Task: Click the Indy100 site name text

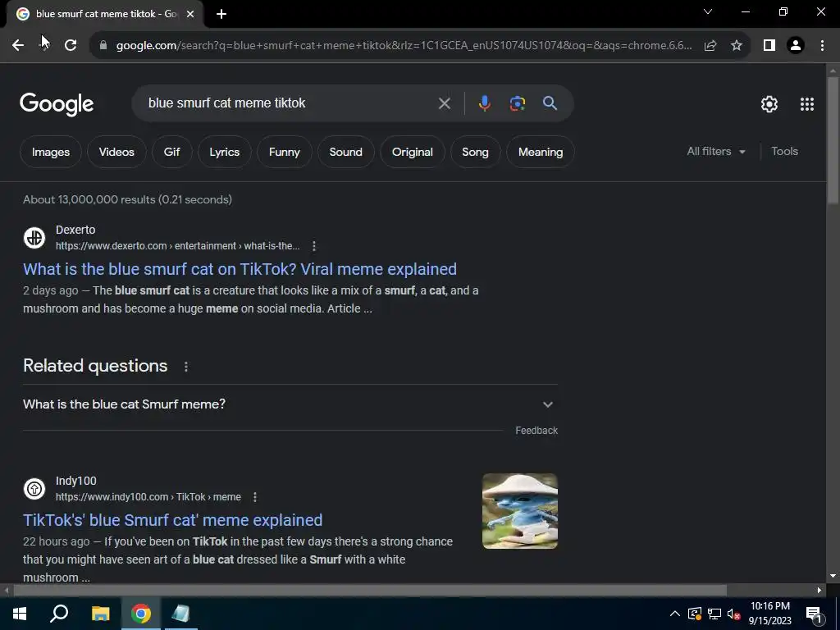Action: click(76, 481)
